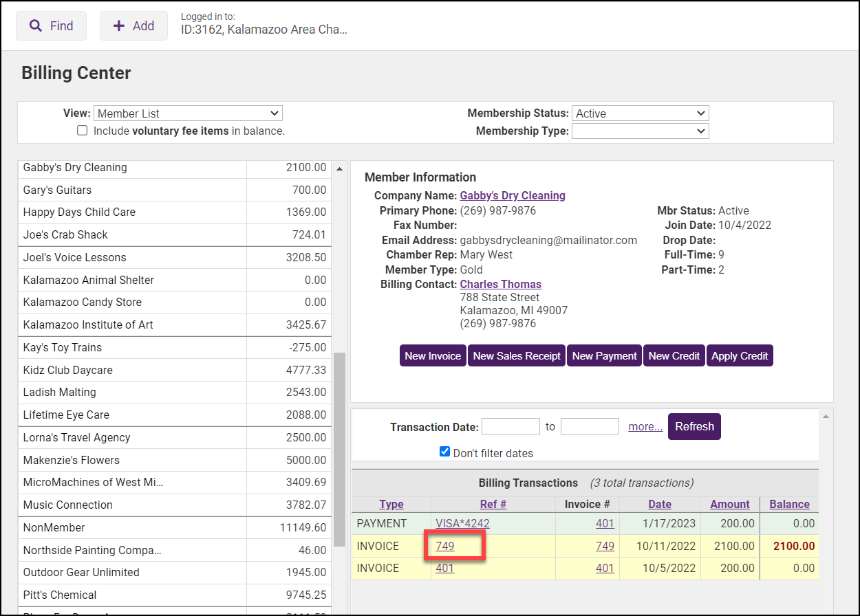Expand Membership Status dropdown
860x616 pixels.
[x=640, y=113]
